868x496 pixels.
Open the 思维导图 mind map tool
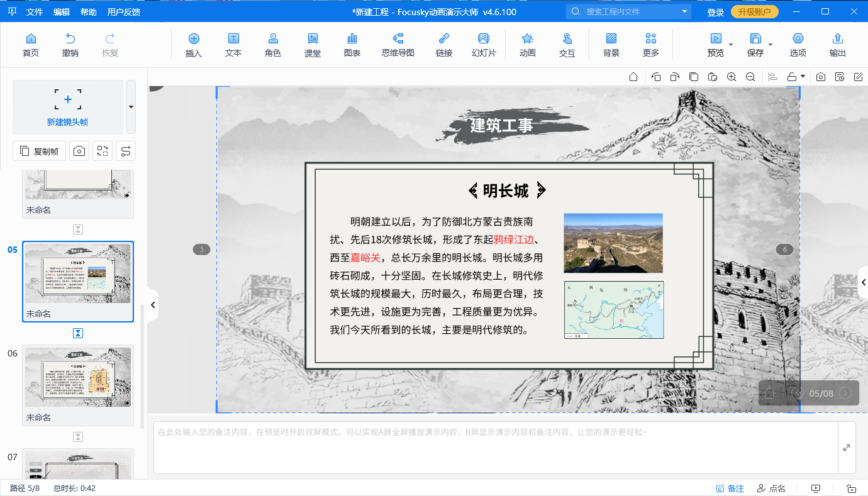[x=398, y=45]
